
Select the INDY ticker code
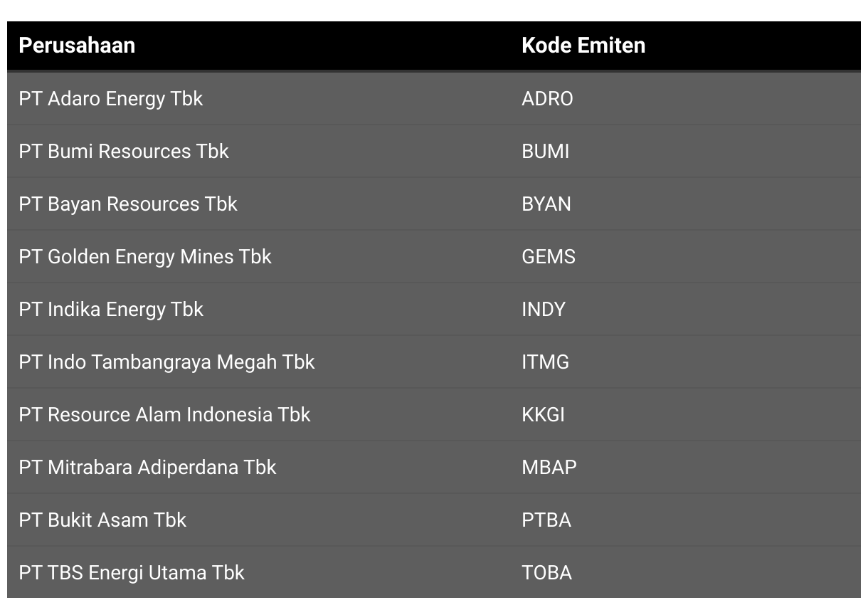coord(544,310)
